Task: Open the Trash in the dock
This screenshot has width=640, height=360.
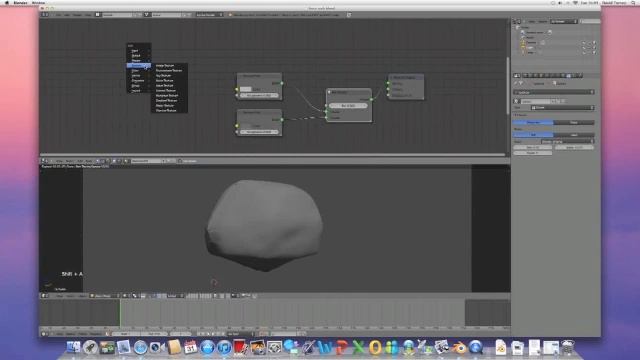Action: (567, 348)
